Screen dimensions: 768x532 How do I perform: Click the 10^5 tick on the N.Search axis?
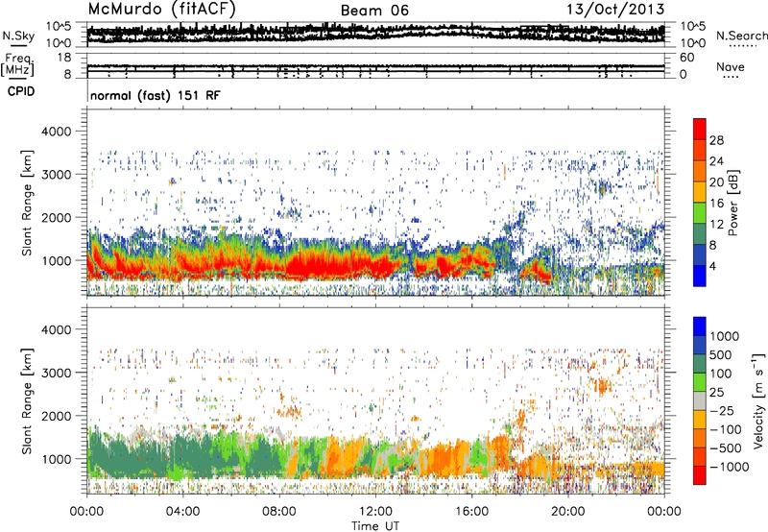tap(693, 27)
